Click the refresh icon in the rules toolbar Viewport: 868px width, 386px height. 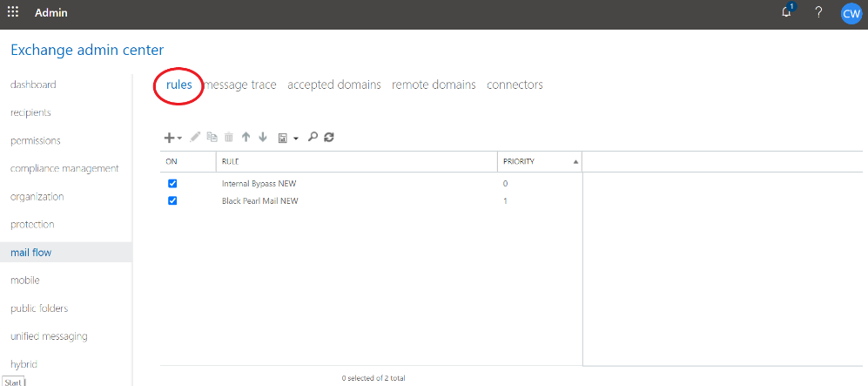click(x=329, y=138)
